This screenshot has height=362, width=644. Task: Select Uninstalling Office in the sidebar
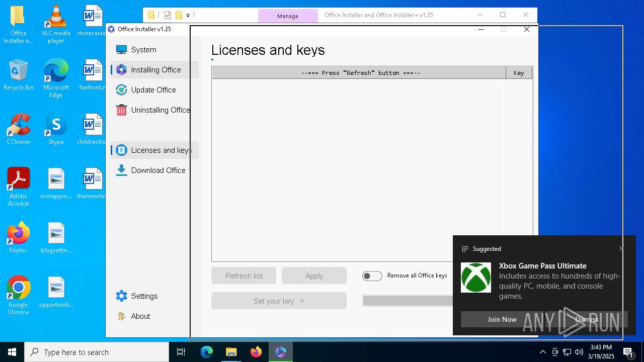[x=154, y=110]
